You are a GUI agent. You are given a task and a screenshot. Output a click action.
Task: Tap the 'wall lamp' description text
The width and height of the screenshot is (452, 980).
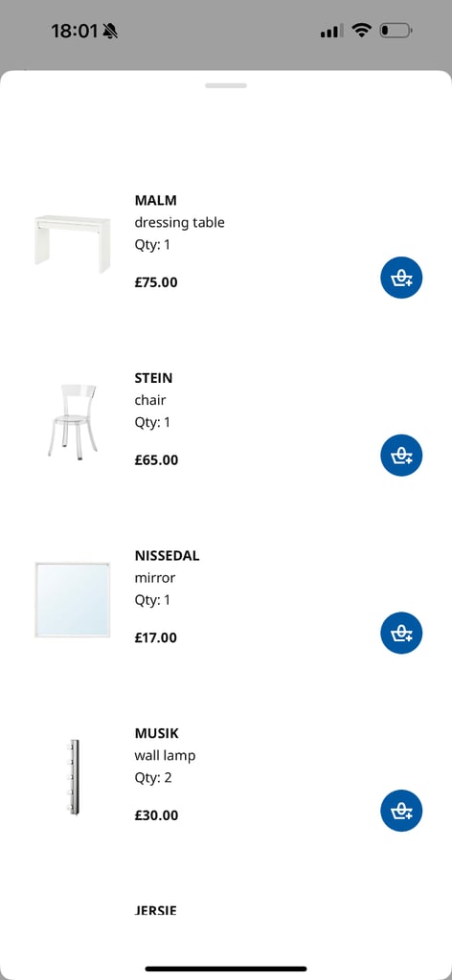(165, 756)
